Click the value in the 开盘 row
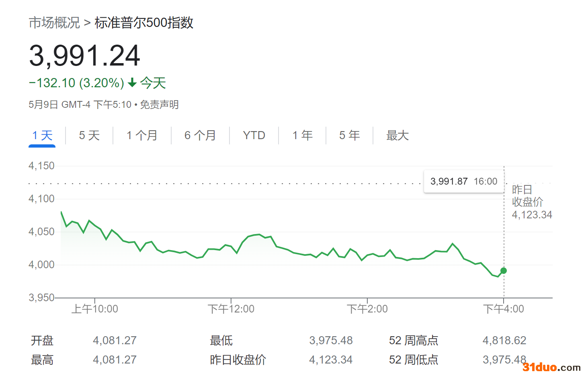Viewport: 588px width, 376px height. pos(115,341)
